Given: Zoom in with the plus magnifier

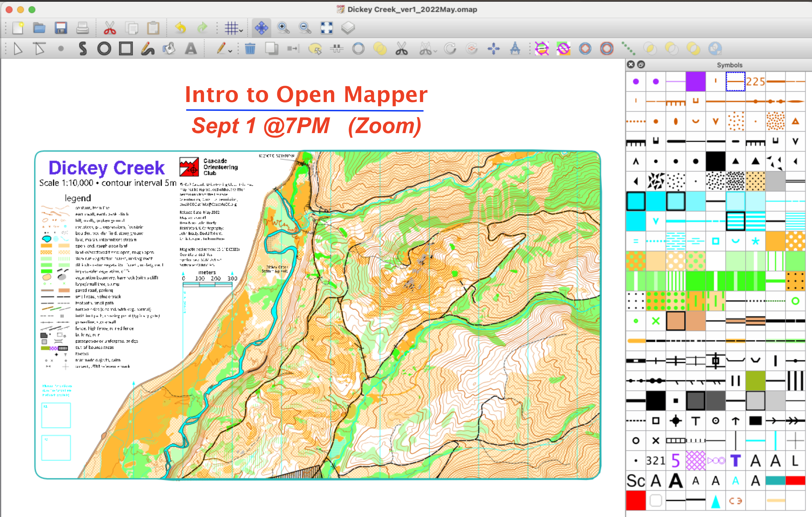Looking at the screenshot, I should point(283,28).
